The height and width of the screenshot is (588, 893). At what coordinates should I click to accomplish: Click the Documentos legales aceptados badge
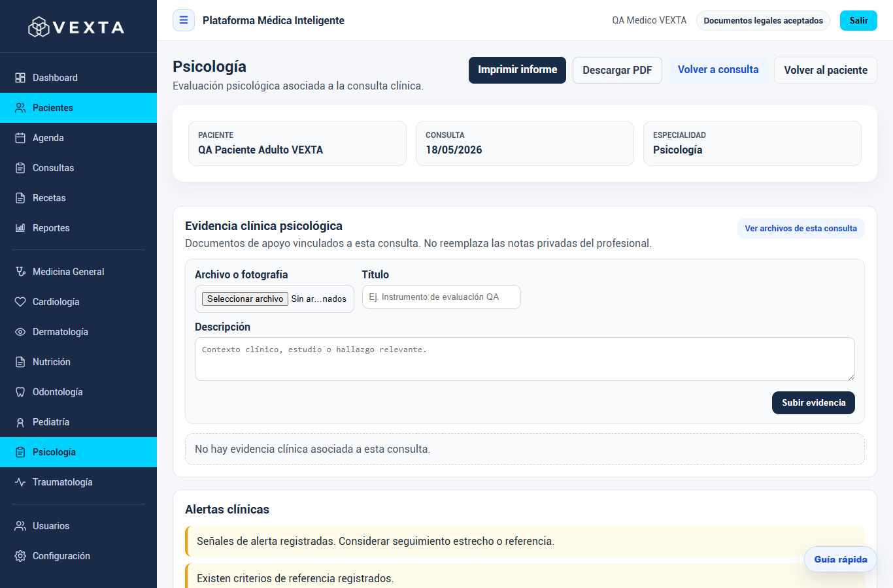(763, 20)
